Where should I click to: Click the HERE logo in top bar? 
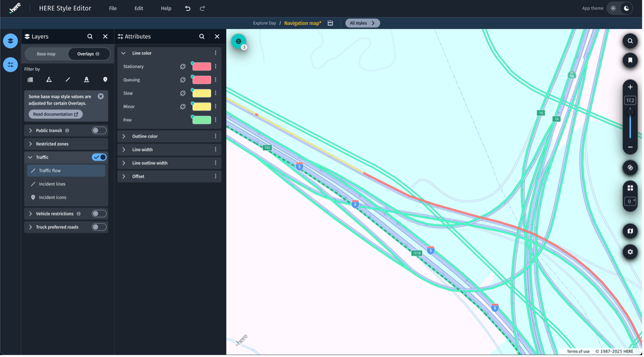pos(15,8)
